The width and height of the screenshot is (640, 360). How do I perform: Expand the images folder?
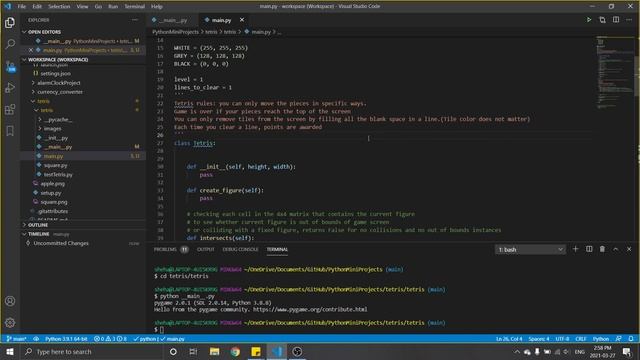(x=52, y=129)
